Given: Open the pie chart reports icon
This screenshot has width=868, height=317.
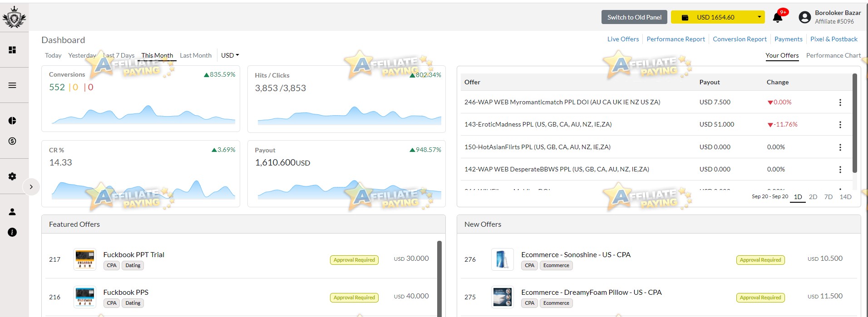Looking at the screenshot, I should (x=12, y=121).
